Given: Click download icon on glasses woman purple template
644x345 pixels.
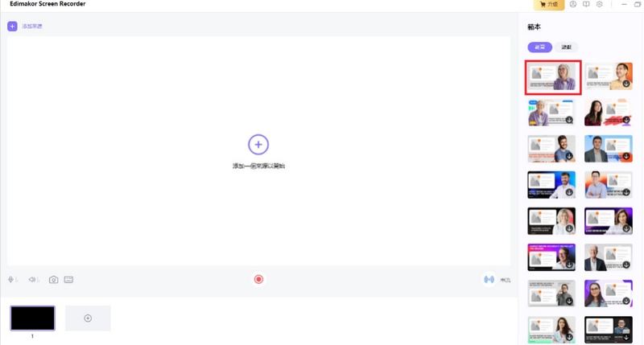Looking at the screenshot, I should pos(626,301).
